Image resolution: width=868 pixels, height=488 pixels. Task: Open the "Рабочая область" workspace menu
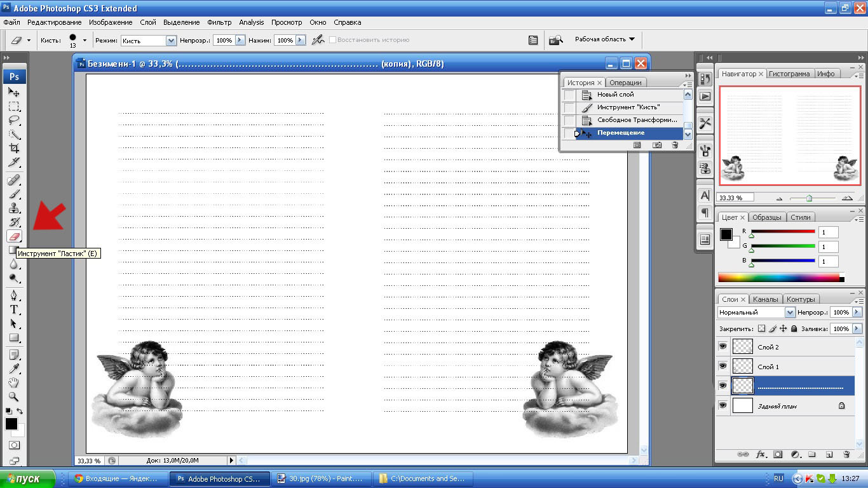605,39
